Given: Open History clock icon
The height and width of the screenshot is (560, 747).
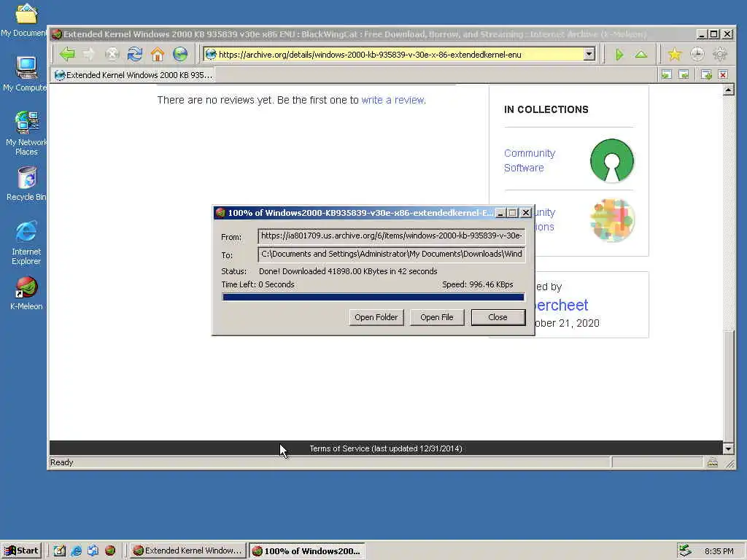Looking at the screenshot, I should (x=697, y=54).
